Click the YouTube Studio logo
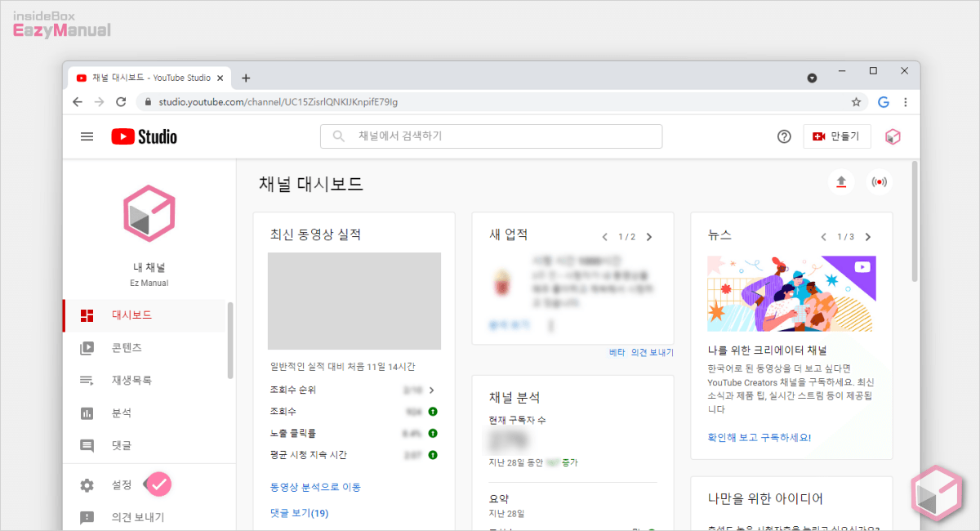Viewport: 980px width, 531px height. (144, 136)
